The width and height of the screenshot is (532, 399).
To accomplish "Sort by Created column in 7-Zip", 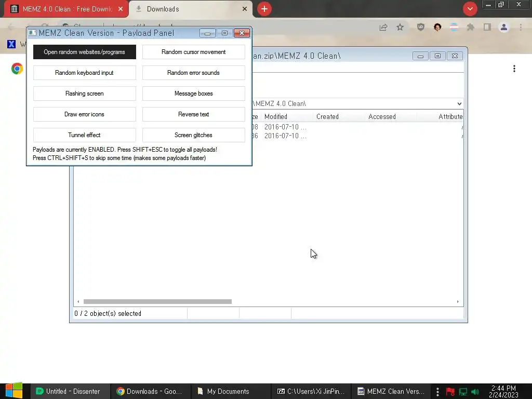I will (339, 117).
